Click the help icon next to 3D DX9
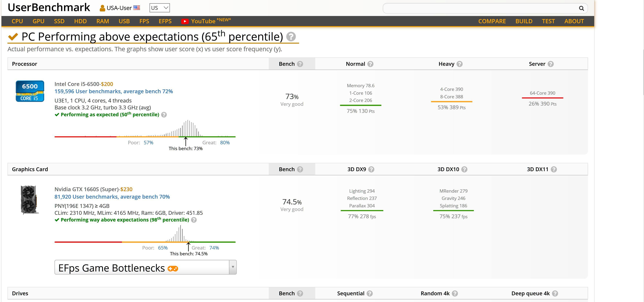This screenshot has width=644, height=302. (x=371, y=170)
